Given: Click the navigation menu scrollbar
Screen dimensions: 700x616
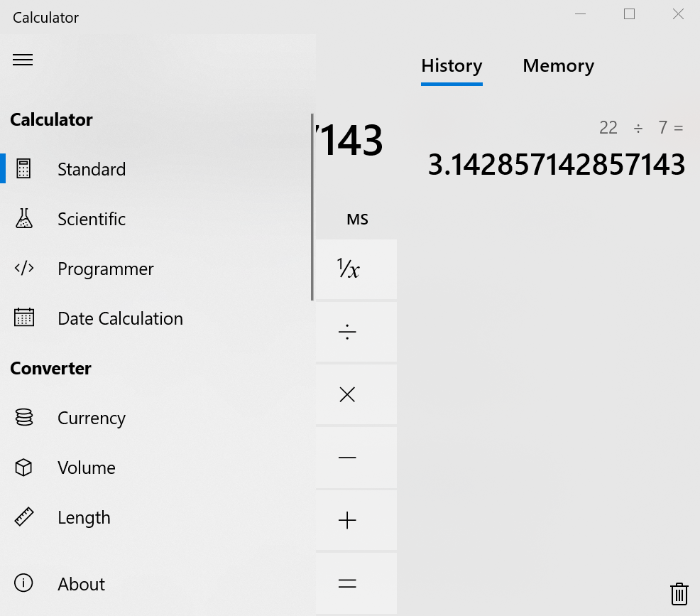Looking at the screenshot, I should tap(313, 202).
